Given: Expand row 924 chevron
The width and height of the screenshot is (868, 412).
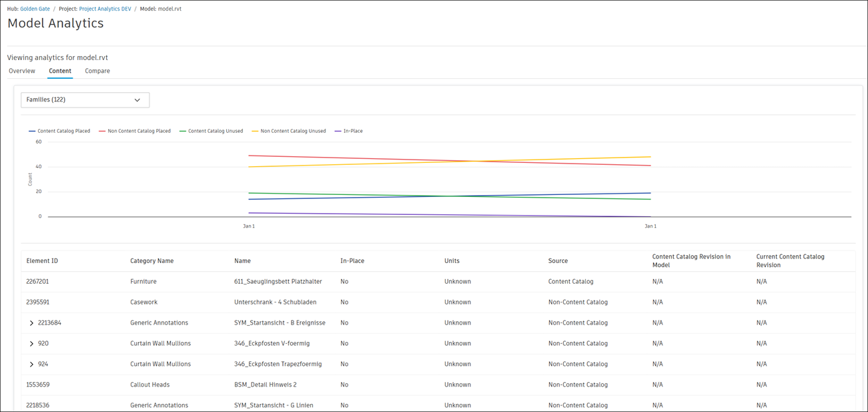Looking at the screenshot, I should pos(31,365).
